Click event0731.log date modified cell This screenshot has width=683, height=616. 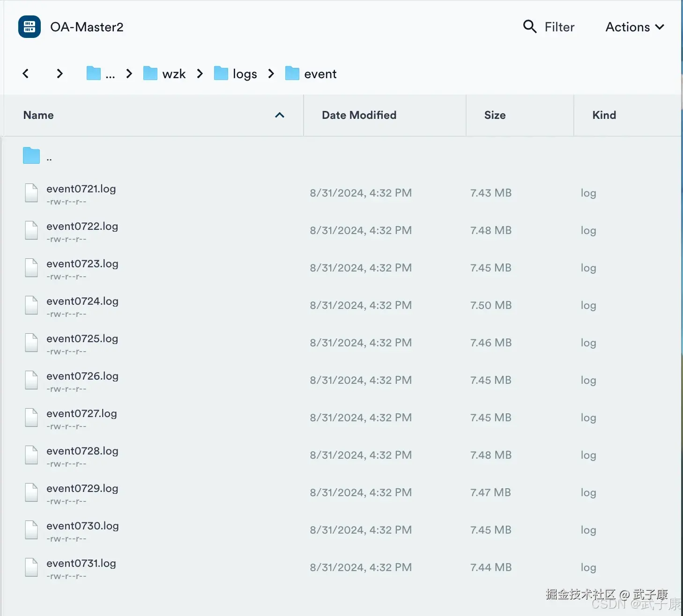[361, 567]
